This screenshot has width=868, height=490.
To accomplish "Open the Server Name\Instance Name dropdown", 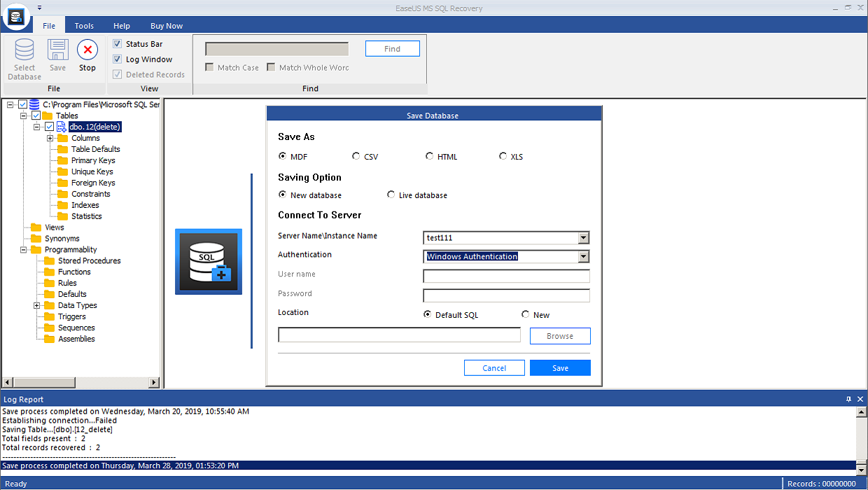I will [584, 238].
